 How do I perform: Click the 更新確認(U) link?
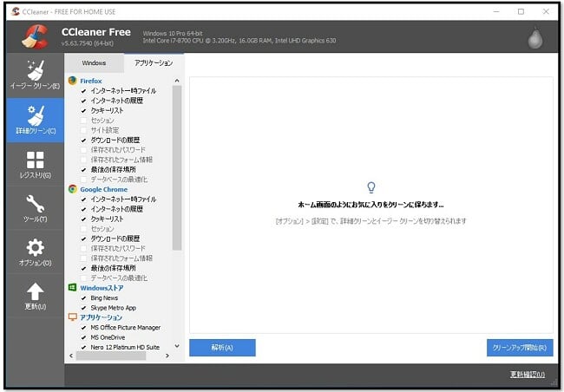click(x=528, y=375)
